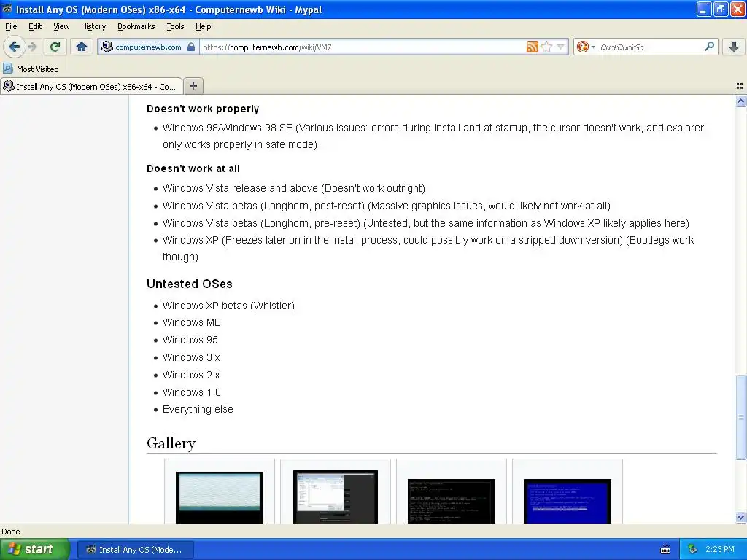Select the Install Any OS taskbar button
The height and width of the screenshot is (560, 747).
(x=135, y=550)
